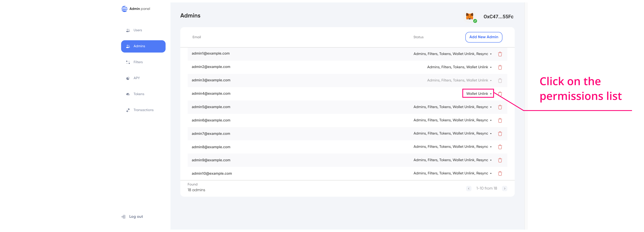This screenshot has height=232, width=644.
Task: Select Tokens from the sidebar
Action: 139,94
